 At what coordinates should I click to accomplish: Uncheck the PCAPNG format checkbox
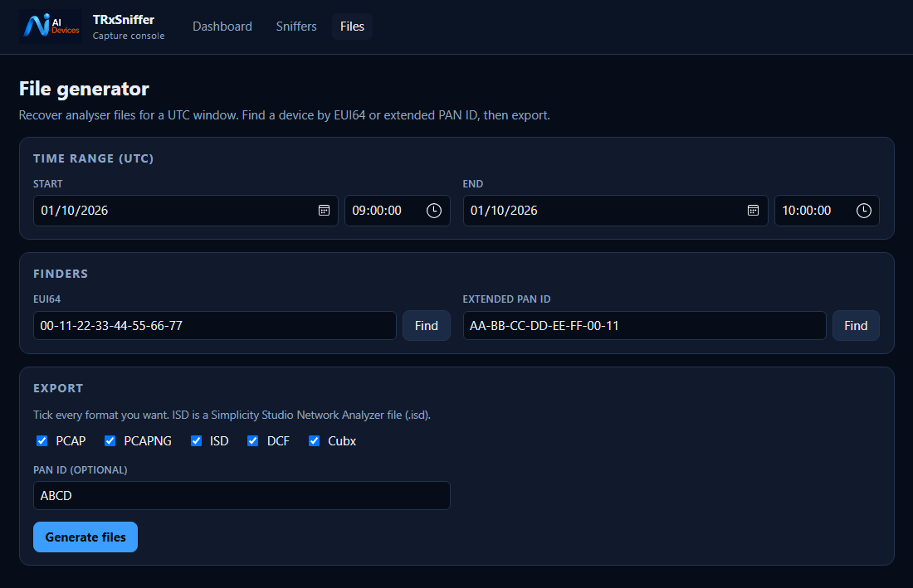tap(110, 441)
